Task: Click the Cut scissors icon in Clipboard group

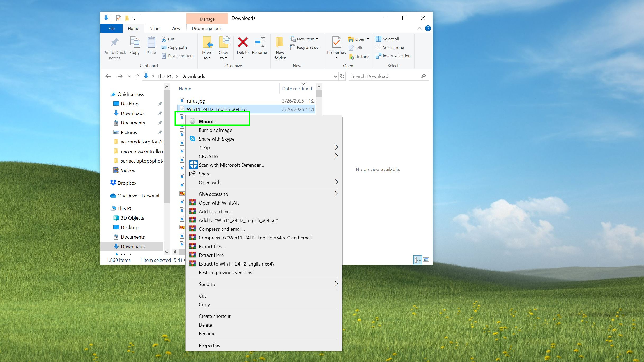Action: click(164, 39)
